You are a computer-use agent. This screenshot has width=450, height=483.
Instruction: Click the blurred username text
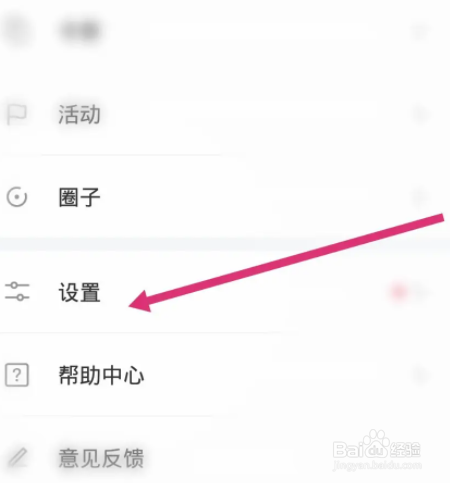80,31
